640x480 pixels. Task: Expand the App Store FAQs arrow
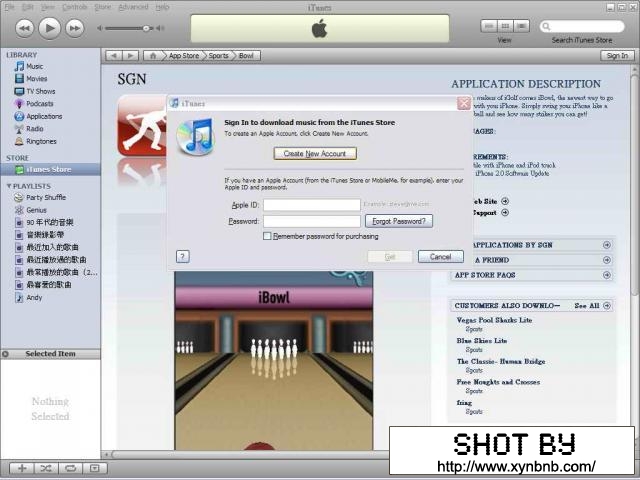tap(606, 275)
